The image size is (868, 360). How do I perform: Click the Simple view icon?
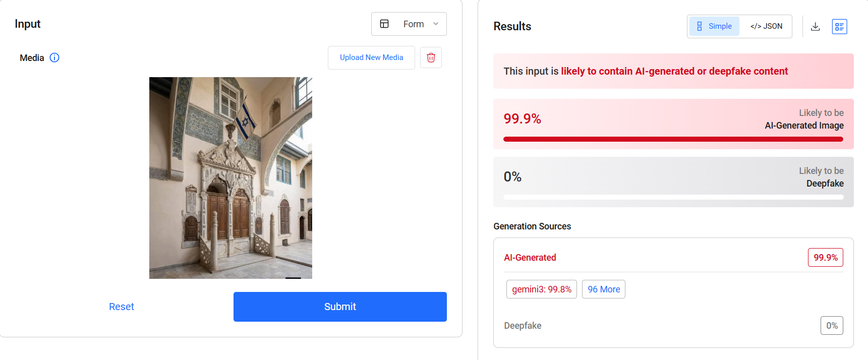[x=699, y=26]
